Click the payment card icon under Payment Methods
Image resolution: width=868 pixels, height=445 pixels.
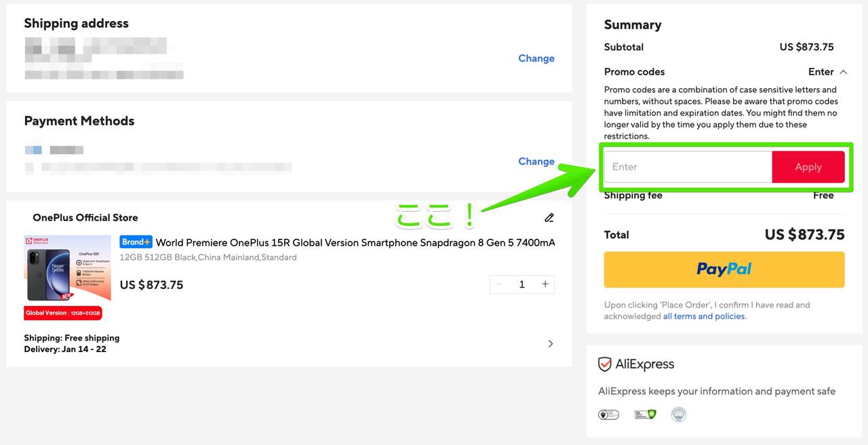(x=33, y=150)
